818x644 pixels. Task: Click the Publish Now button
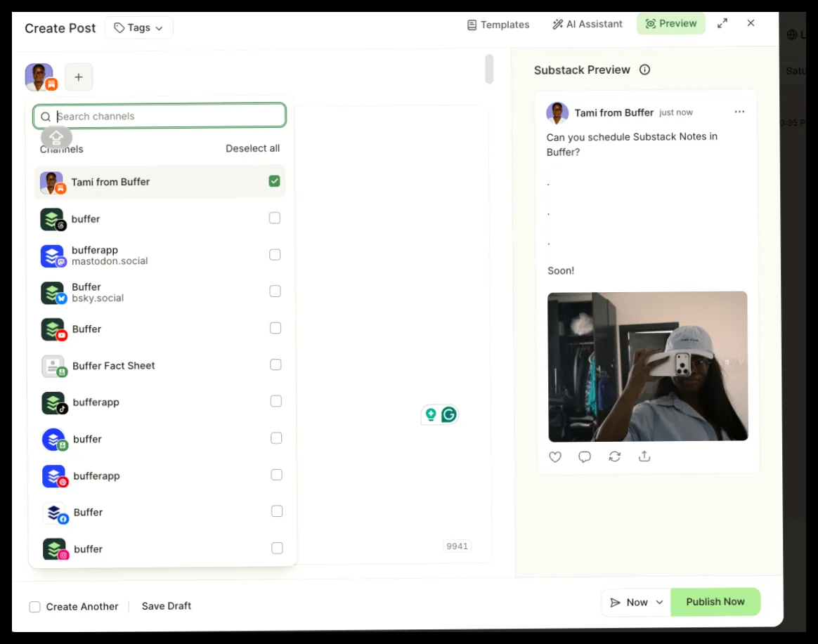(715, 602)
